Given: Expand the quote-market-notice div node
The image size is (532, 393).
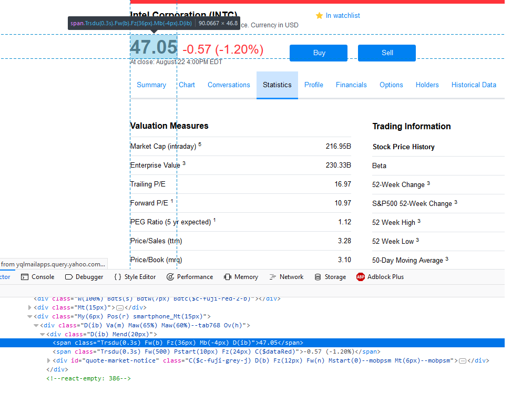Looking at the screenshot, I should coord(49,360).
